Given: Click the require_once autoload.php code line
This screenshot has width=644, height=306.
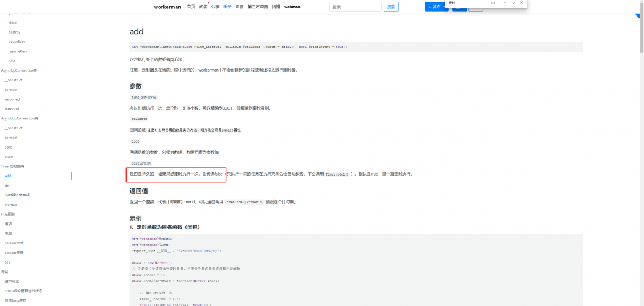Looking at the screenshot, I should pyautogui.click(x=177, y=250).
